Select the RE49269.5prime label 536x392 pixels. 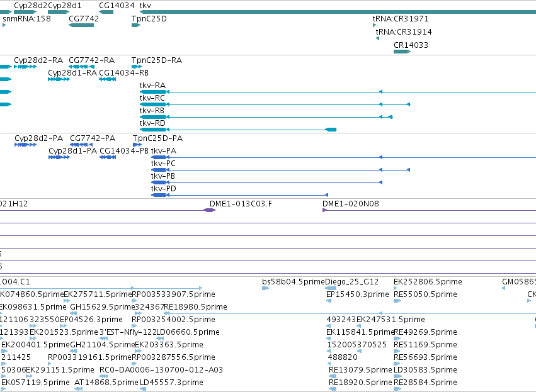[426, 332]
